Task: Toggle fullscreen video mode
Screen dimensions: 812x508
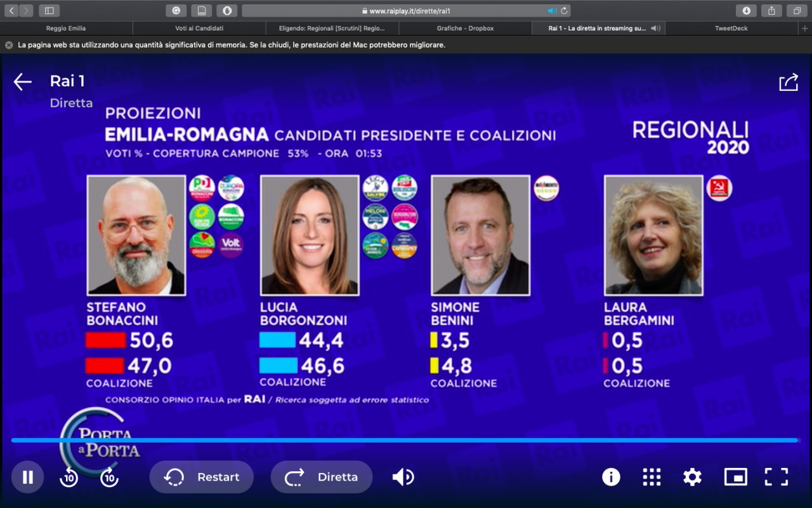Action: [x=776, y=477]
